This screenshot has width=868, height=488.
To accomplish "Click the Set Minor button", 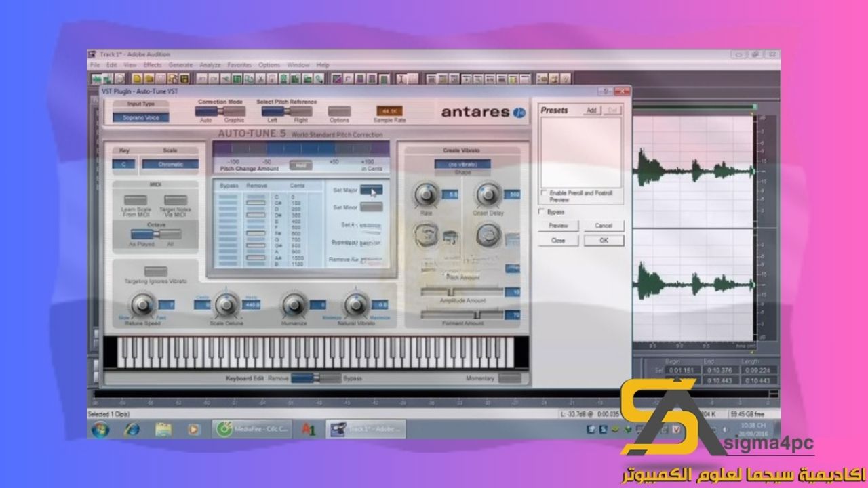I will [371, 207].
